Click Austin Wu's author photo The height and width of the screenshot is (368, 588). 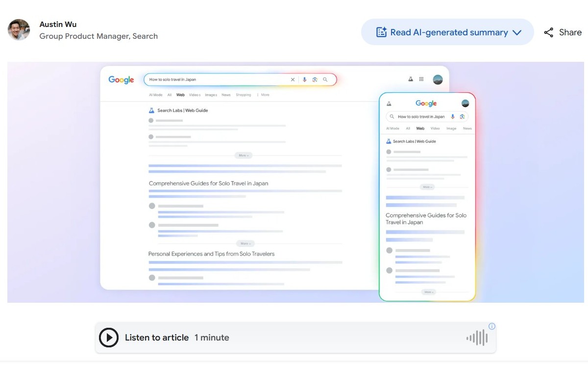[x=19, y=30]
